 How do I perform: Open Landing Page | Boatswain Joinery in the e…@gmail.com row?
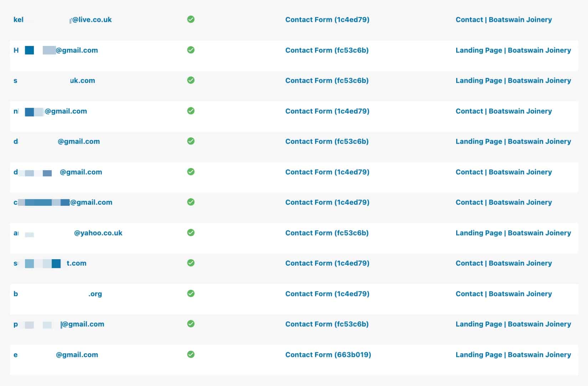(x=513, y=355)
